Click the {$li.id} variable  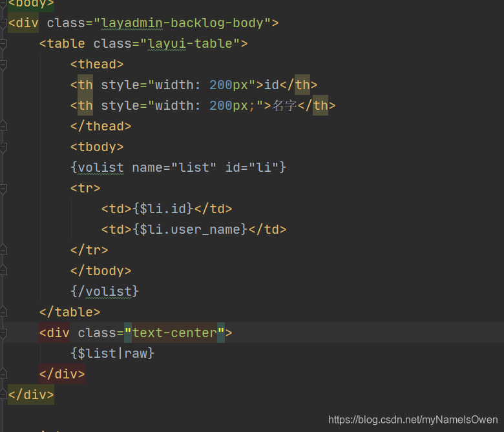point(163,209)
